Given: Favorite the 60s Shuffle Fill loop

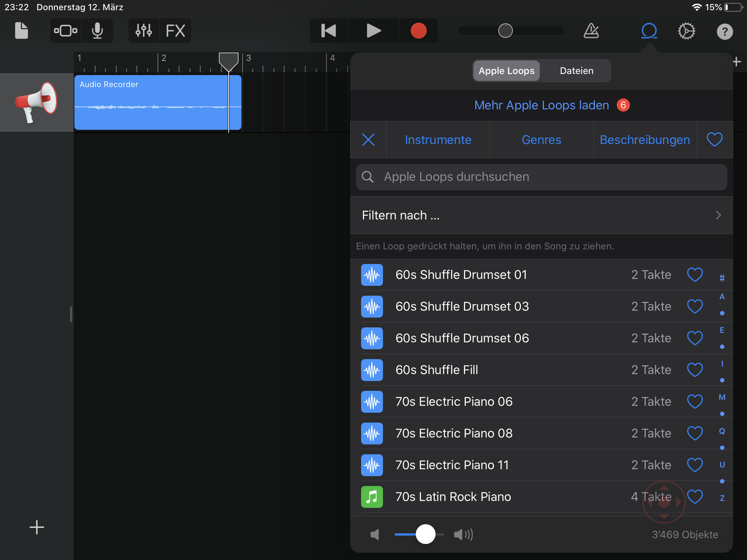Looking at the screenshot, I should (695, 370).
